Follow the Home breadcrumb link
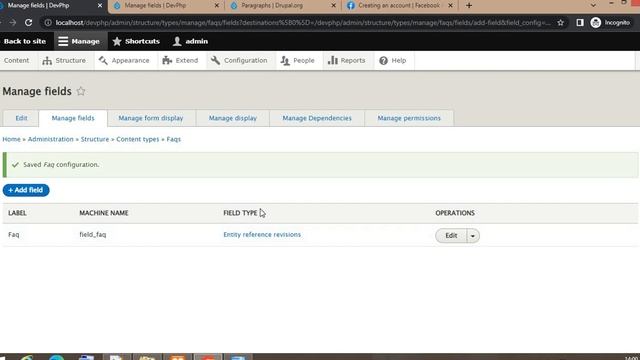Viewport: 640px width, 360px height. click(11, 139)
